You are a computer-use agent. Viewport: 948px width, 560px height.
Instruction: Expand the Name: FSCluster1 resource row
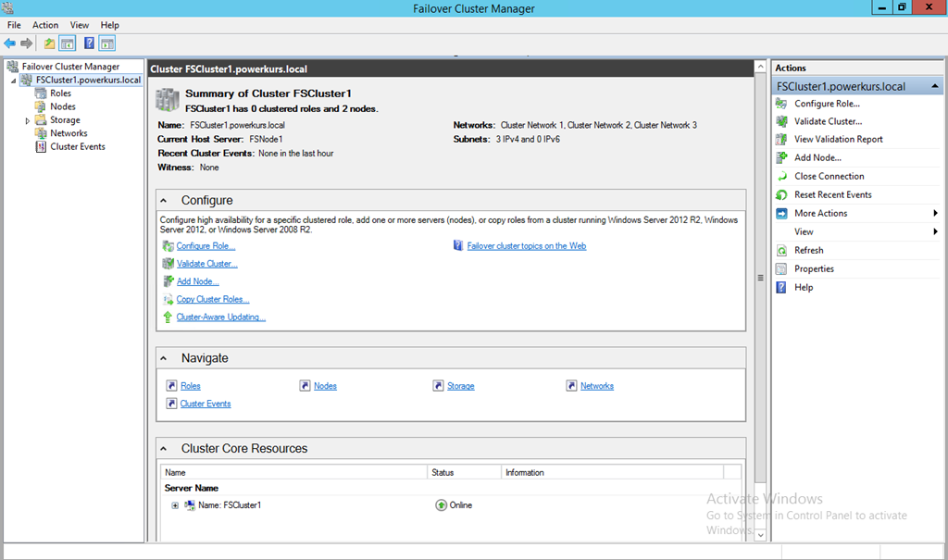tap(175, 505)
